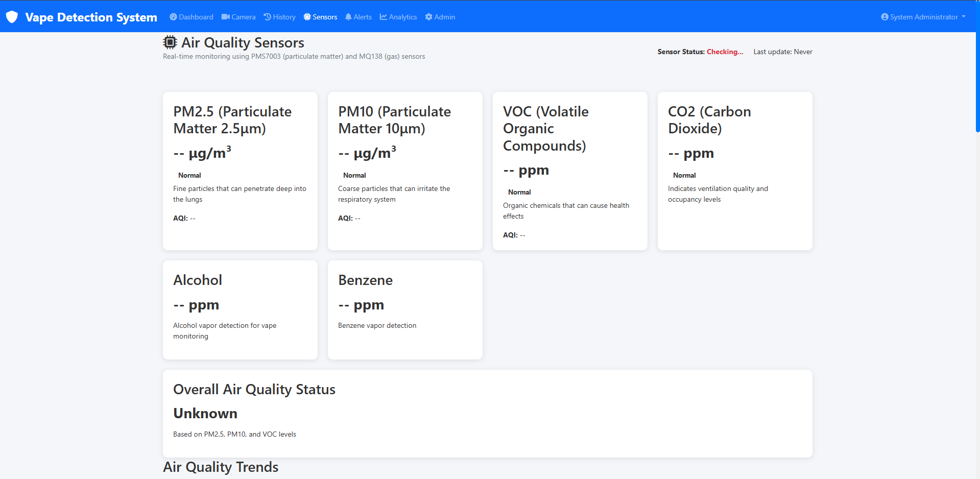The height and width of the screenshot is (479, 980).
Task: Click the Alerts bell icon
Action: click(x=348, y=17)
